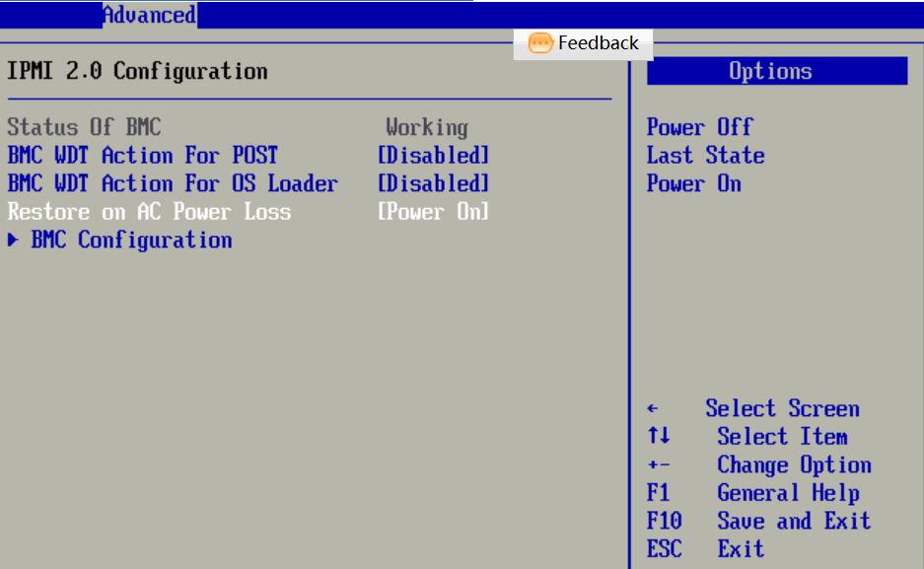Select Power Off in the Options panel
This screenshot has height=569, width=924.
(x=699, y=127)
